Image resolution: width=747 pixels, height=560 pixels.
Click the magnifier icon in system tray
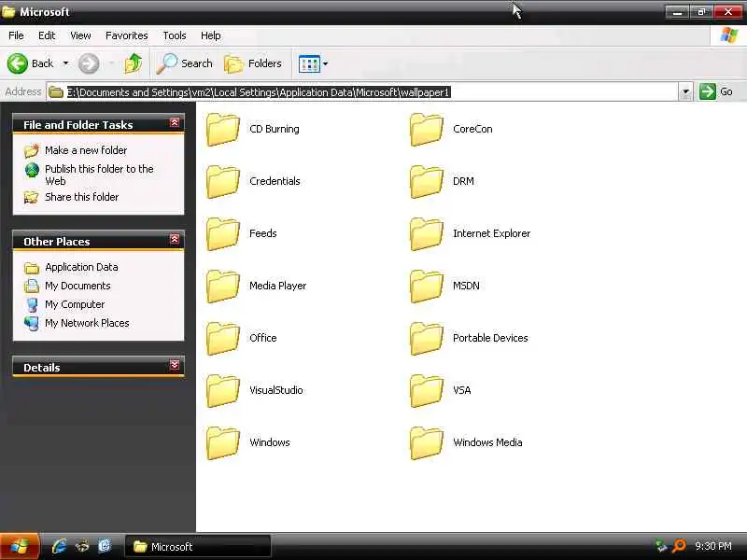679,546
